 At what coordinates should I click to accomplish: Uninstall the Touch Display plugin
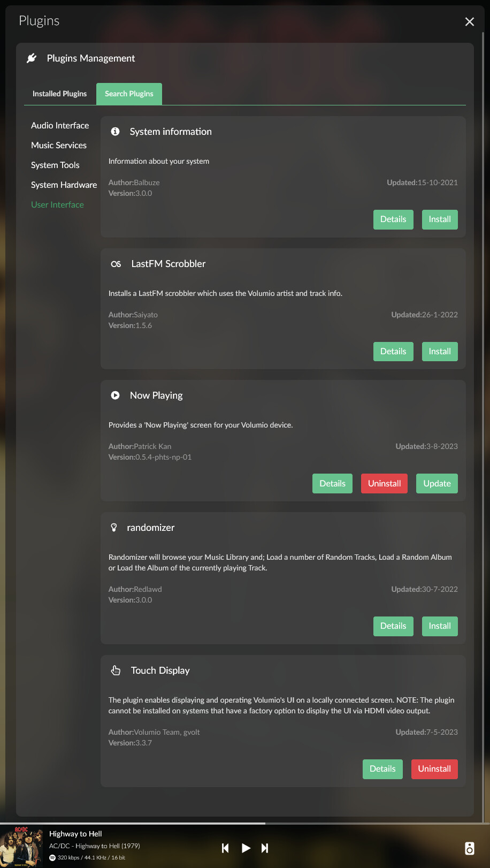(x=434, y=769)
